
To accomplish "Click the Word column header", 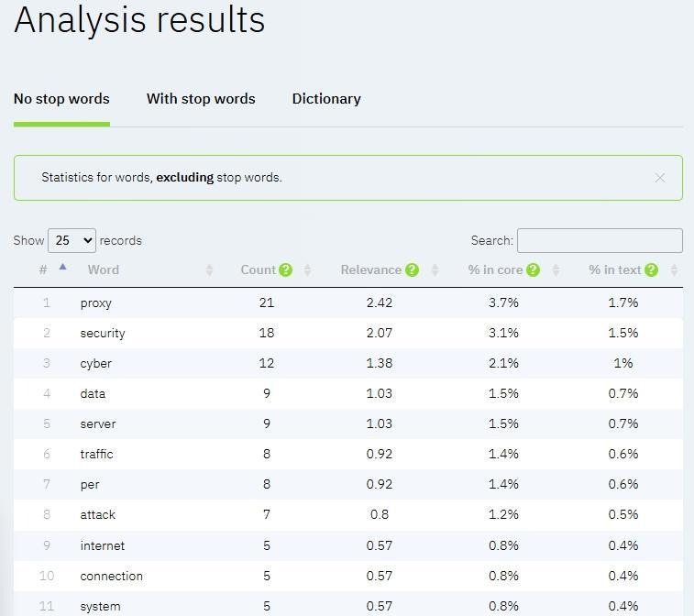I will [104, 269].
